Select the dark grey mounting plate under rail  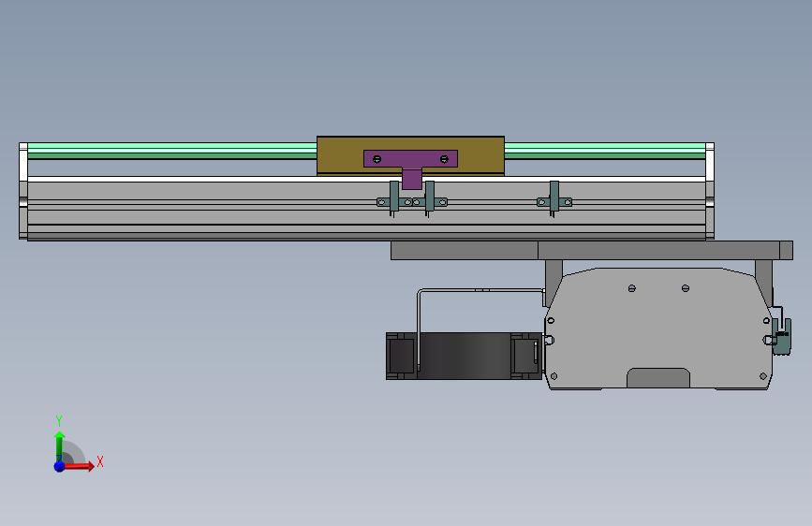[591, 251]
